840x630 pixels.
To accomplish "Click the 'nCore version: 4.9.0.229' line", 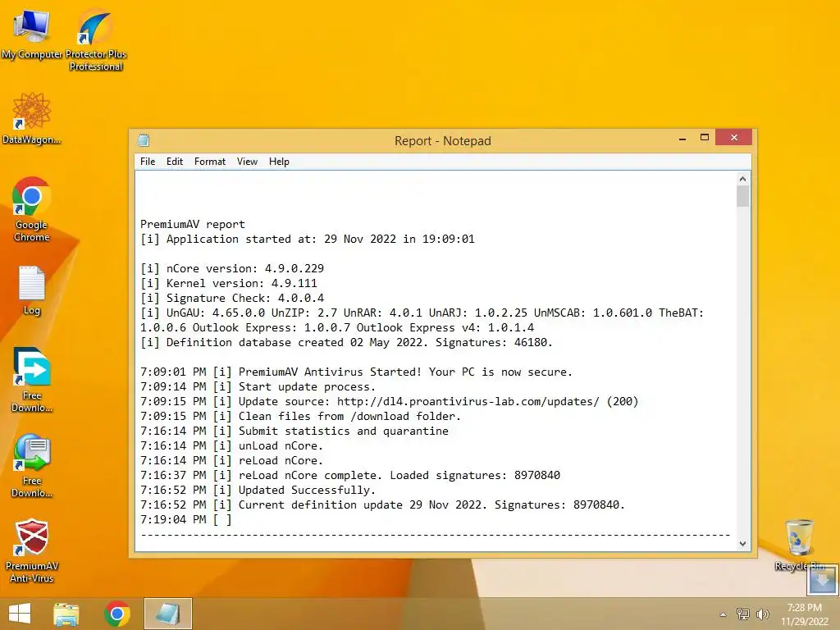I will click(x=232, y=268).
